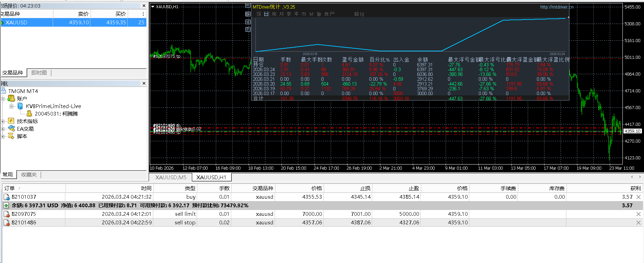Screen dimensions: 644x263
Task: Click the 图 icon left of the MTDriver panel
Action: (x=248, y=14)
